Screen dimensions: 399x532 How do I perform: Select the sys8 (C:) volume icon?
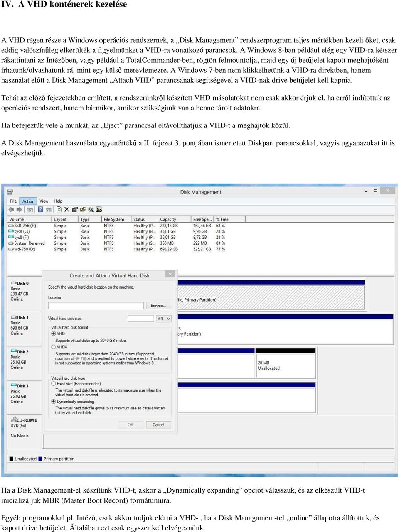tap(11, 231)
